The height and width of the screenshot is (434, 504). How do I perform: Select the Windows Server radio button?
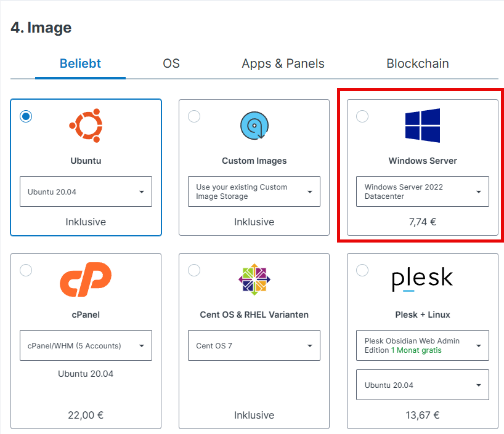362,116
